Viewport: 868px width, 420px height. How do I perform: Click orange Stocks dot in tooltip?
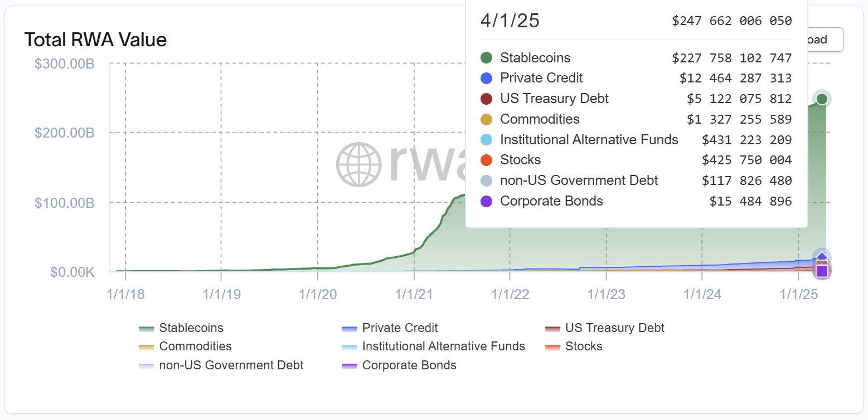[487, 160]
